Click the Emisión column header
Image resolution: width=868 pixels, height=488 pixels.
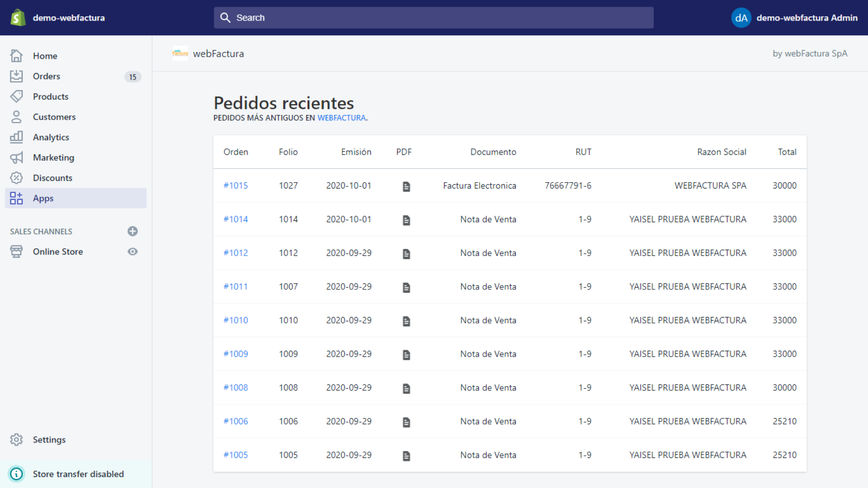356,152
